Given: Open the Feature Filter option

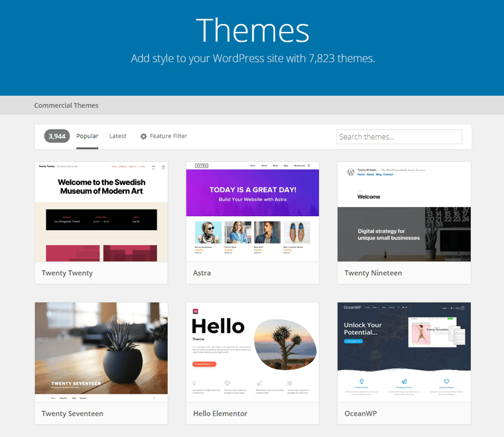Looking at the screenshot, I should click(164, 136).
